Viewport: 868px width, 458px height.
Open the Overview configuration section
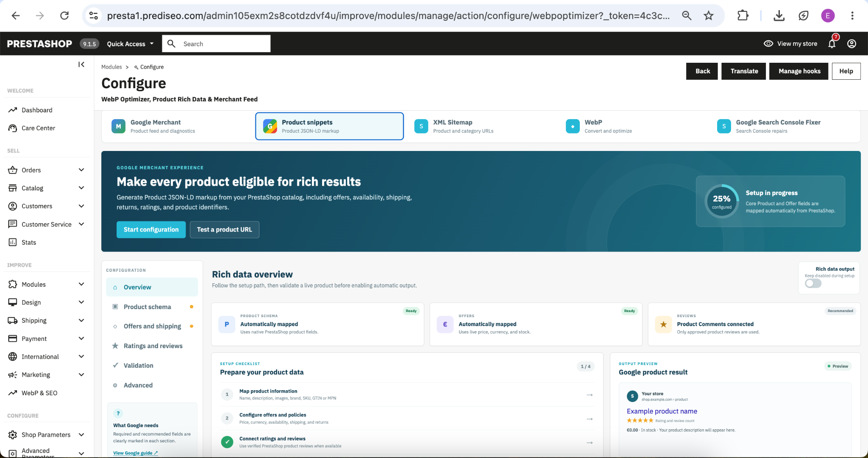click(x=152, y=287)
